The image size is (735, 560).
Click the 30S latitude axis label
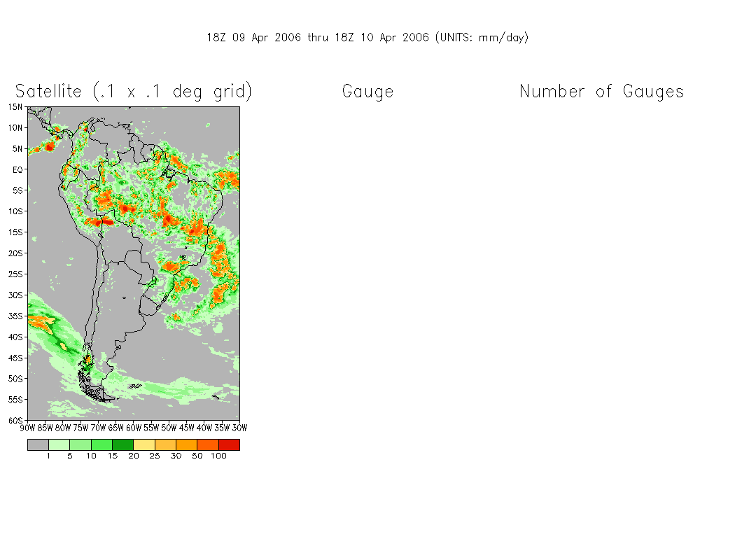(x=15, y=295)
